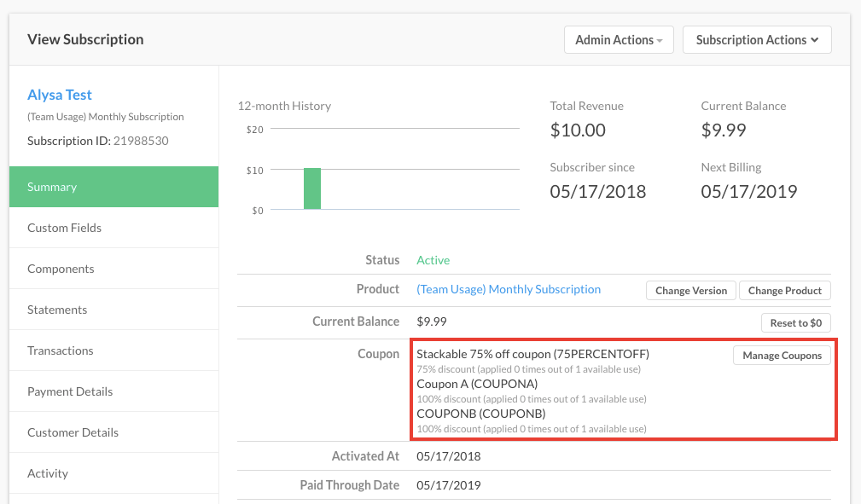Image resolution: width=861 pixels, height=504 pixels.
Task: Open the Admin Actions dropdown
Action: [x=619, y=40]
